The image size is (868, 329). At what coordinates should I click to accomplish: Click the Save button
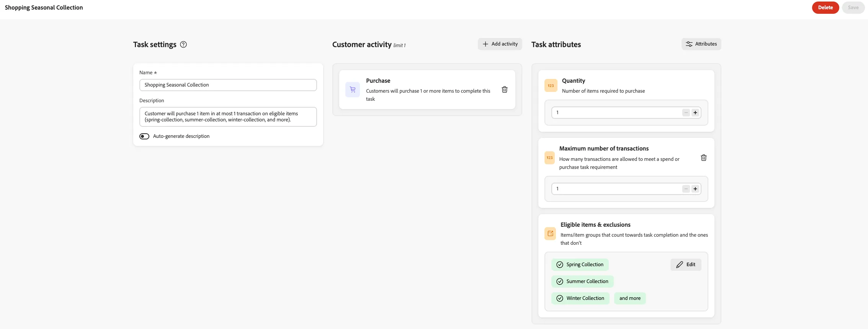(x=853, y=8)
